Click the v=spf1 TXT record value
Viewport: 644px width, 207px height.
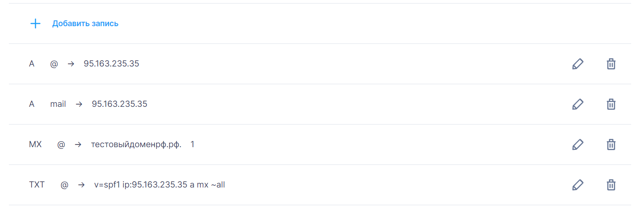pyautogui.click(x=160, y=185)
